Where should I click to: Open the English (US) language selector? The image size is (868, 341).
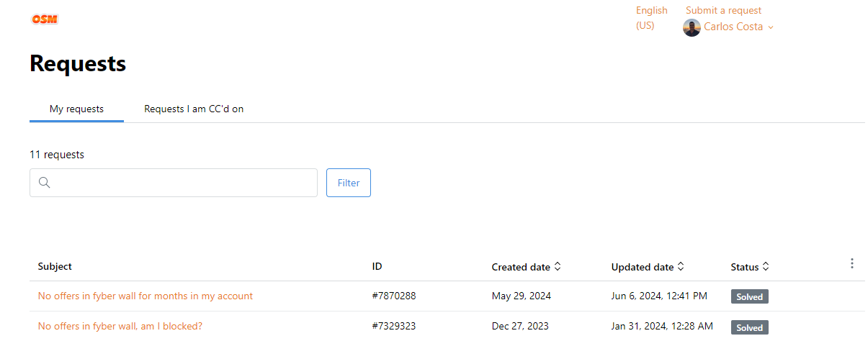652,18
